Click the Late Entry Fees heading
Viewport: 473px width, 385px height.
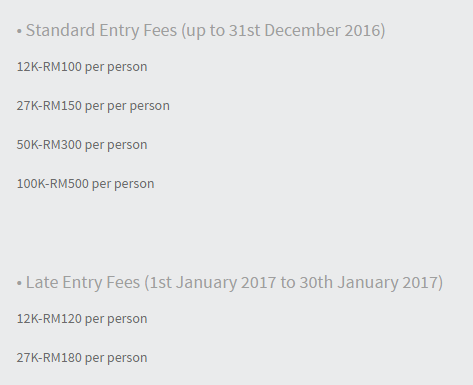point(230,283)
